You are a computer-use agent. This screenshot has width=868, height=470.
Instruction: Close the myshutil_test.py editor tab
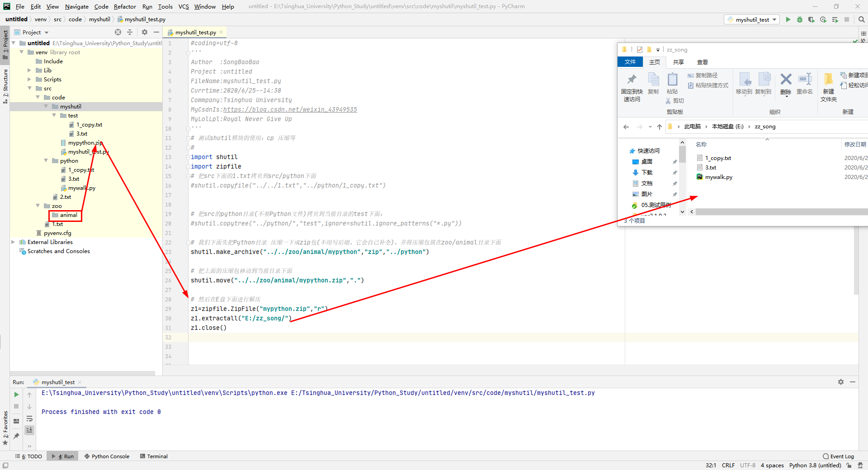click(221, 32)
